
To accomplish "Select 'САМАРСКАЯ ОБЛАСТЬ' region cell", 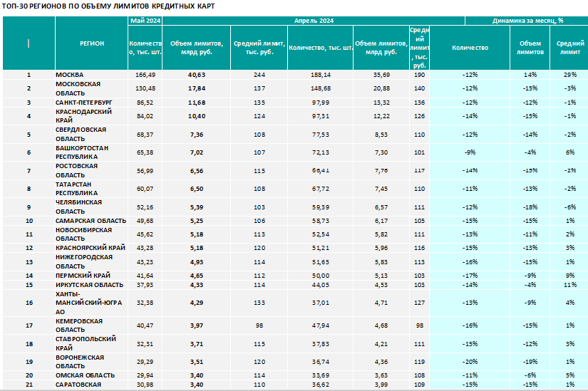I will (x=91, y=221).
